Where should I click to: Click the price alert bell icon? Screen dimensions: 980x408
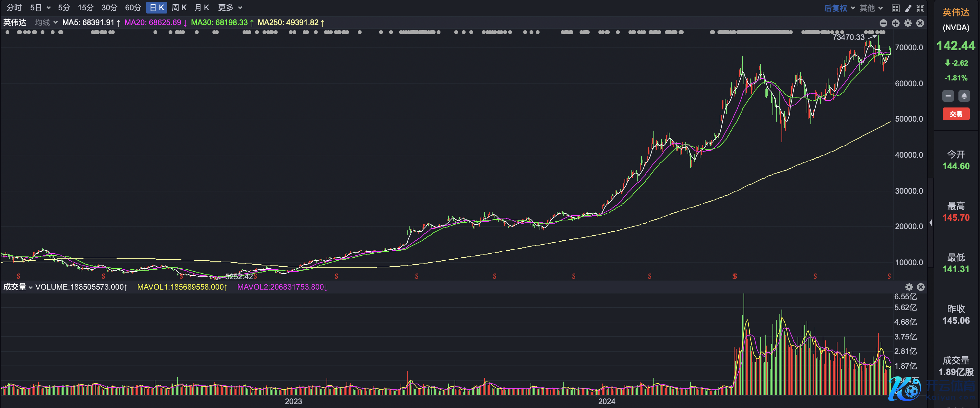[964, 96]
